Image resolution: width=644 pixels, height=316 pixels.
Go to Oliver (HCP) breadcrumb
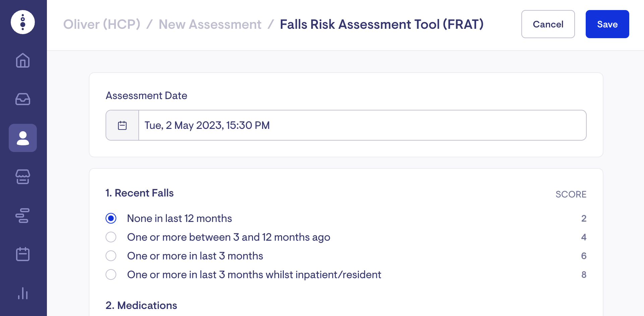[102, 24]
